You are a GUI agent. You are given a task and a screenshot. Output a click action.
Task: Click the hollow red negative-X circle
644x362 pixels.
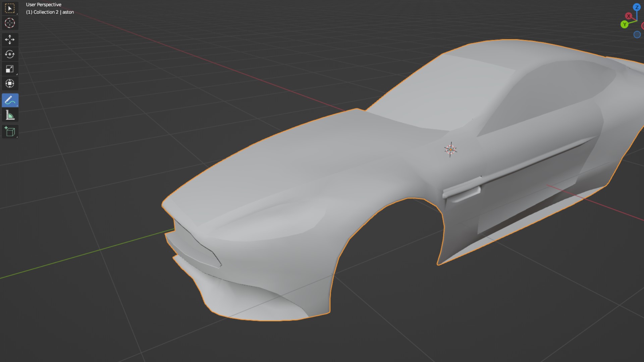coord(643,26)
